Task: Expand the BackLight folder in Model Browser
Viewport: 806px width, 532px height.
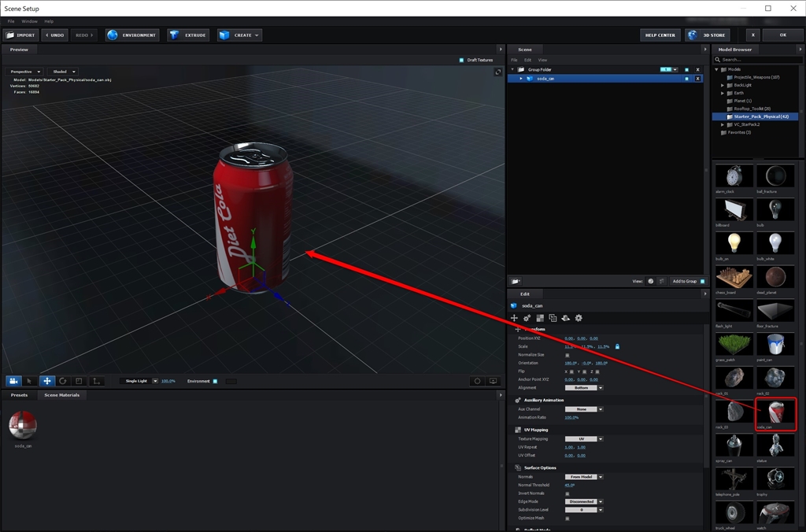Action: point(722,85)
